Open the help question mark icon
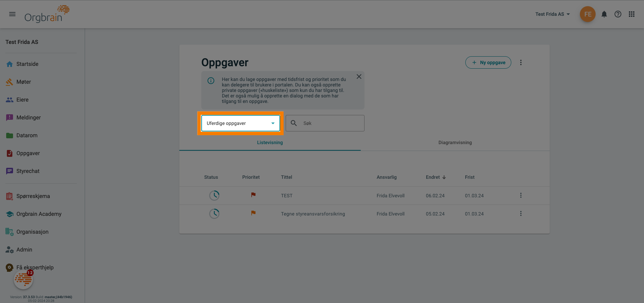644x303 pixels. pyautogui.click(x=618, y=14)
